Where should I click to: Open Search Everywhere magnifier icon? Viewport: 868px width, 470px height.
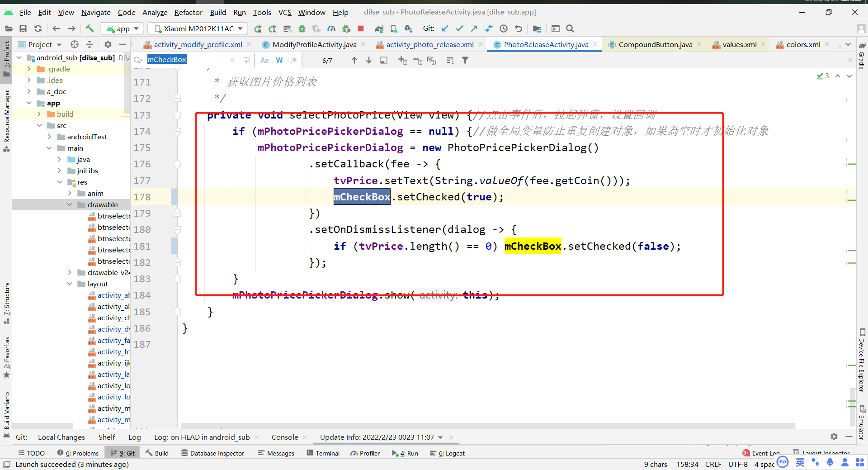(570, 28)
